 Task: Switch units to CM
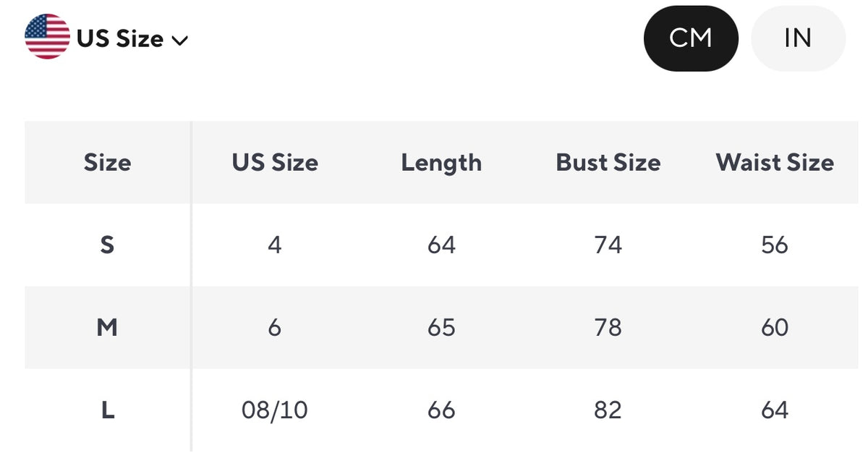[690, 38]
